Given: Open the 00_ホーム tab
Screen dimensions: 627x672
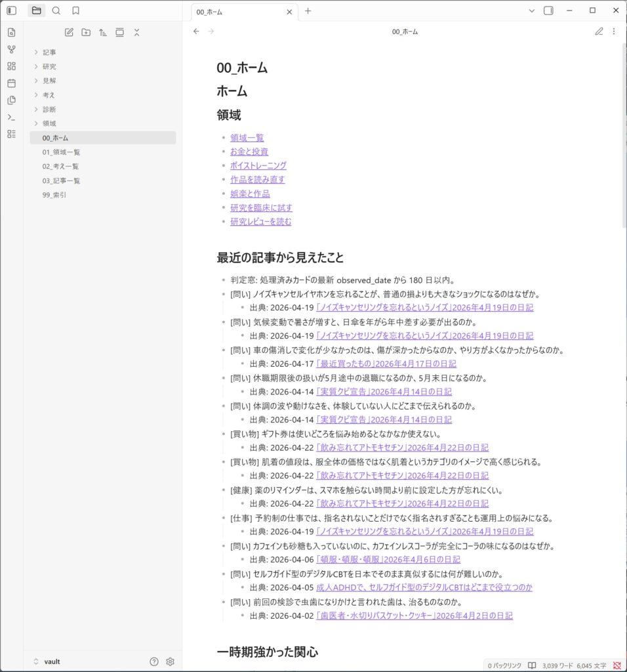Looking at the screenshot, I should [x=237, y=11].
